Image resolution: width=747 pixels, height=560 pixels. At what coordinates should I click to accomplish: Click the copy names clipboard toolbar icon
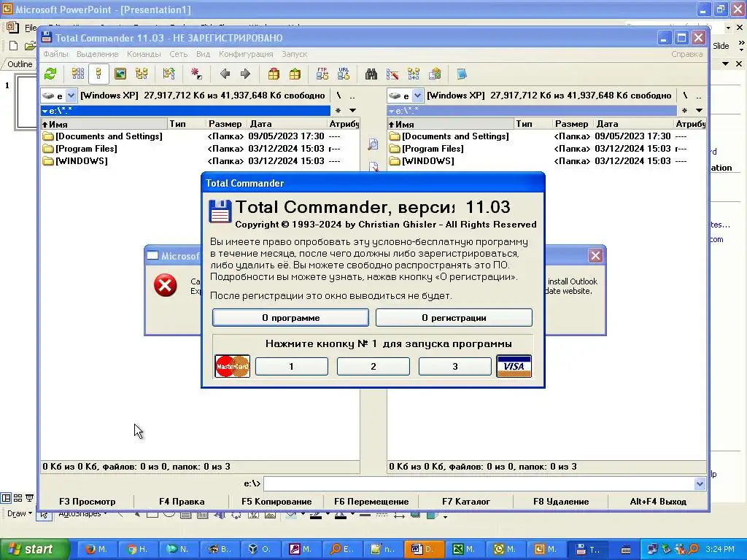point(435,74)
